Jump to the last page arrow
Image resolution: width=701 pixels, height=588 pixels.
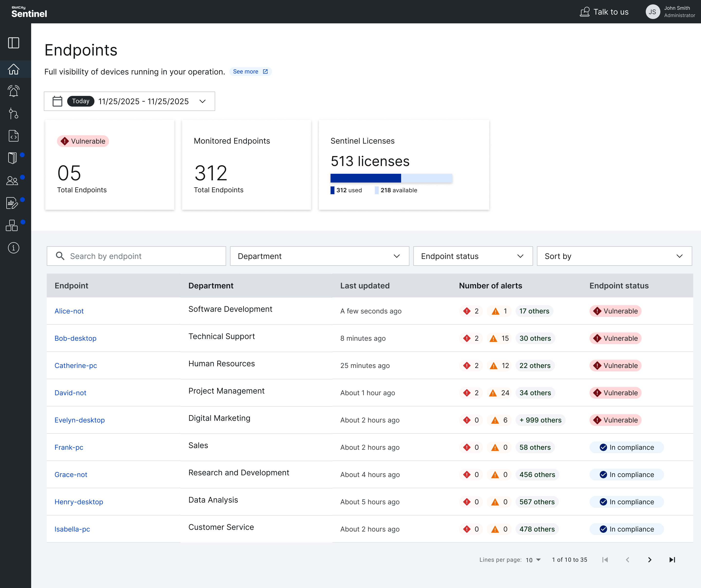coord(672,560)
